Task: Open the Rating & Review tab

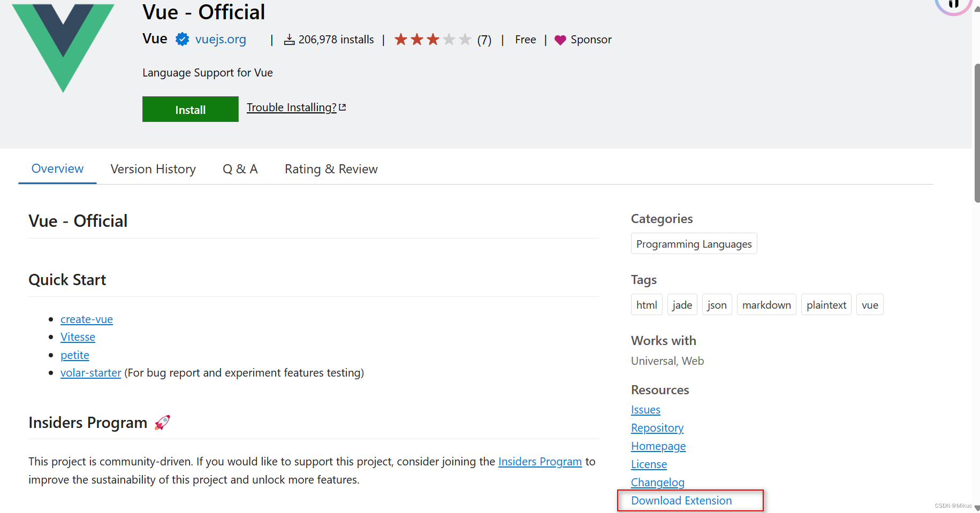Action: pos(331,169)
